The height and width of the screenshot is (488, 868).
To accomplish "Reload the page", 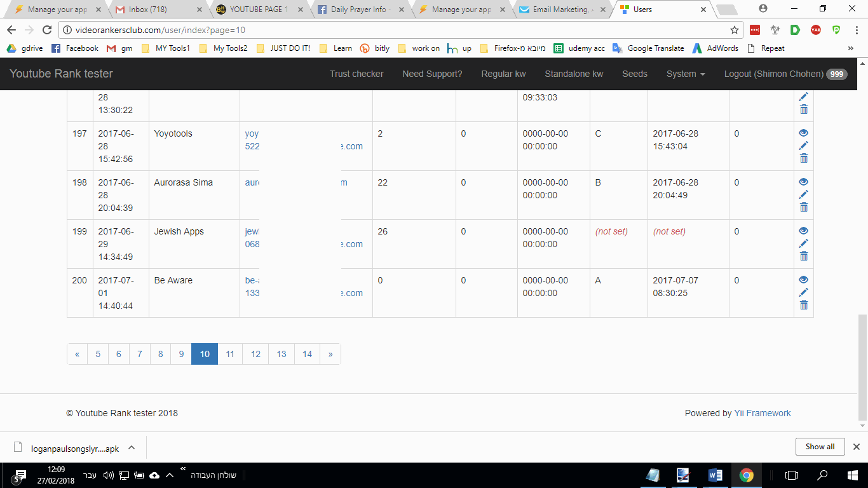I will (47, 30).
